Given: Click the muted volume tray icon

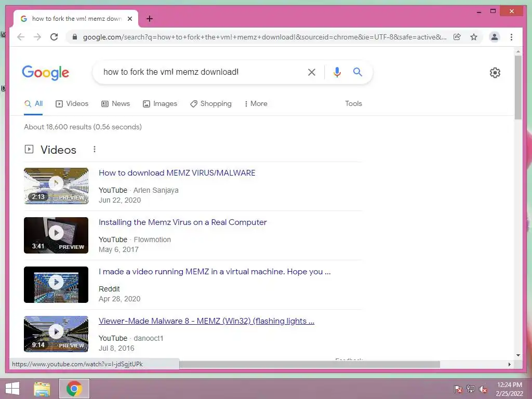Looking at the screenshot, I should (x=483, y=389).
